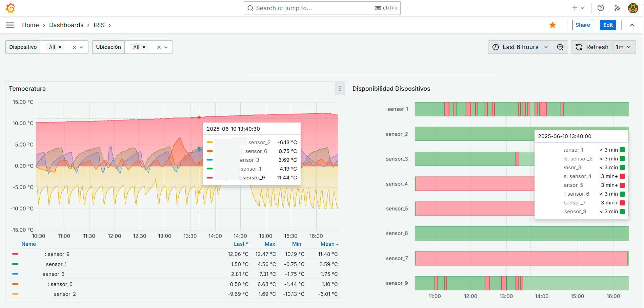Viewport: 644px width, 308px height.
Task: Open the news feed RSS icon
Action: coord(617,8)
